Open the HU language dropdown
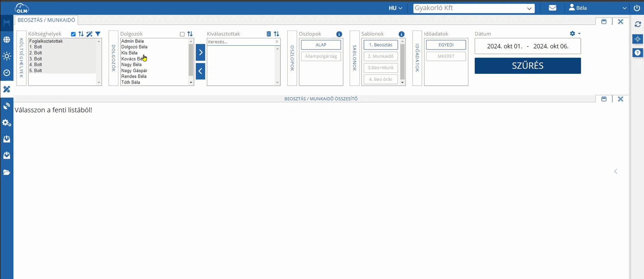 (395, 8)
